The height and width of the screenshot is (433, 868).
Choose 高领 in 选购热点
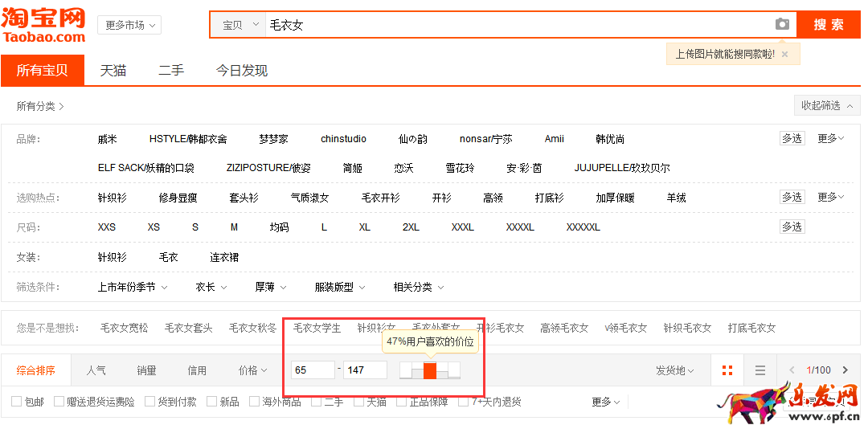pyautogui.click(x=493, y=198)
